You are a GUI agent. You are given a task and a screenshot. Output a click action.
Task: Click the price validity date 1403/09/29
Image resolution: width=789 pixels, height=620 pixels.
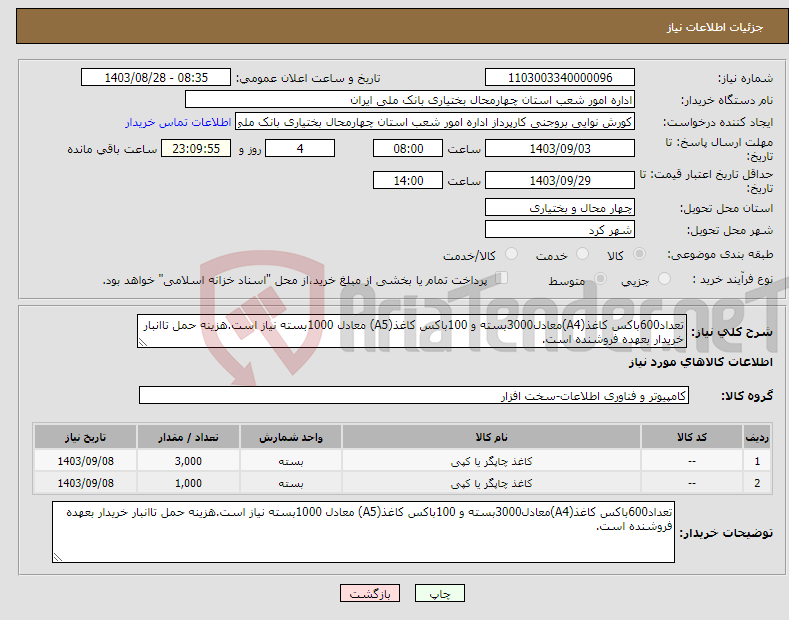[x=560, y=180]
